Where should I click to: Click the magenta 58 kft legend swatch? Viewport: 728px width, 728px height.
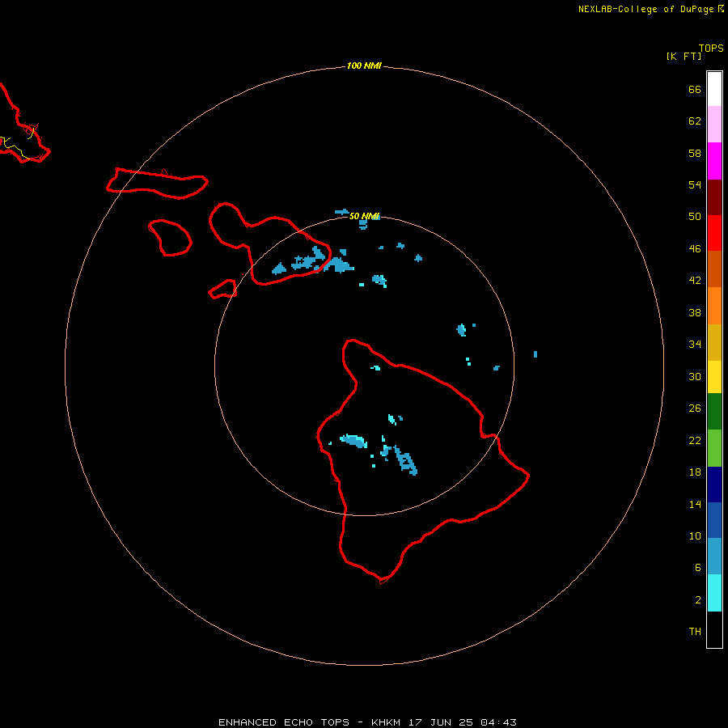coord(714,161)
